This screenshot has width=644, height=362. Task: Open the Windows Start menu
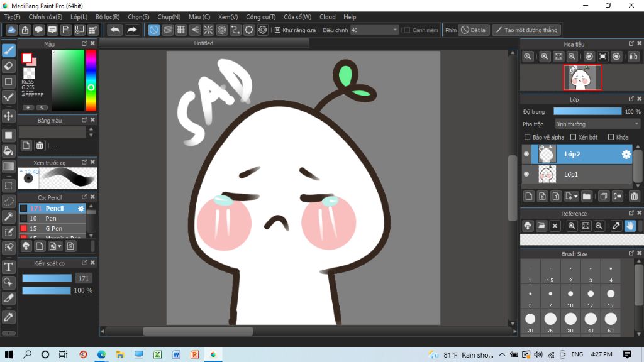(9, 354)
